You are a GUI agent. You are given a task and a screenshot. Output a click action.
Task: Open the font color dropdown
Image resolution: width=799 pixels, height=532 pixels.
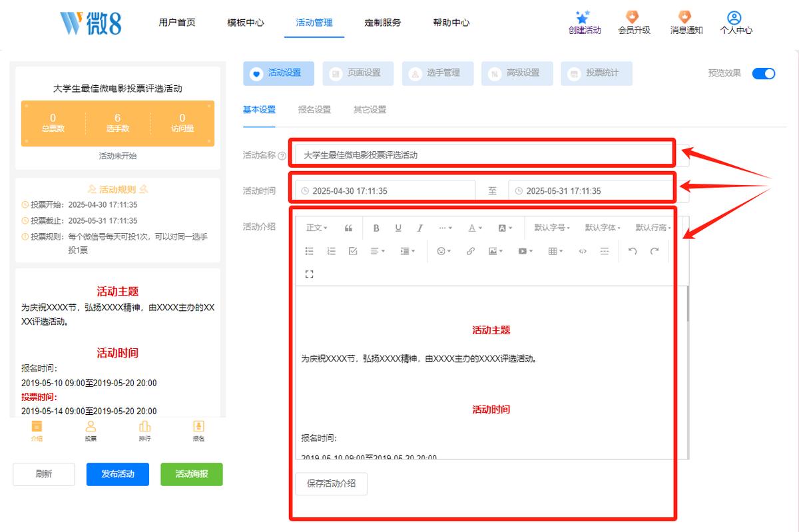pyautogui.click(x=475, y=228)
